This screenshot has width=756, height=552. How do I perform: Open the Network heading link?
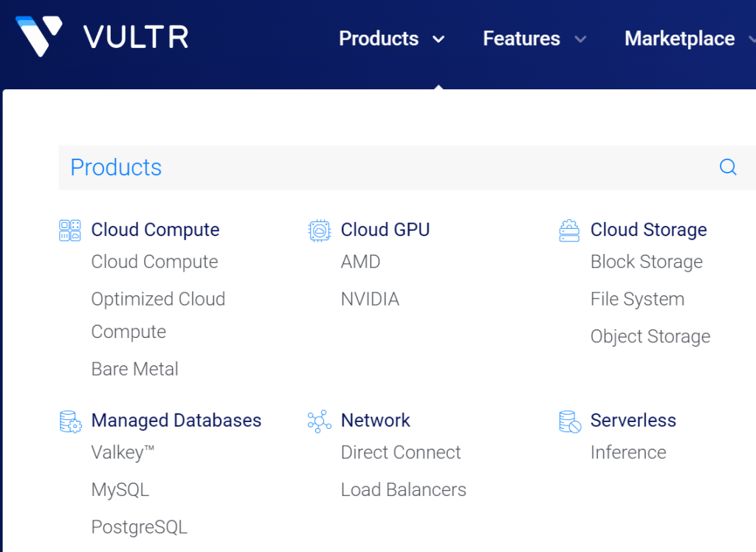click(x=376, y=421)
